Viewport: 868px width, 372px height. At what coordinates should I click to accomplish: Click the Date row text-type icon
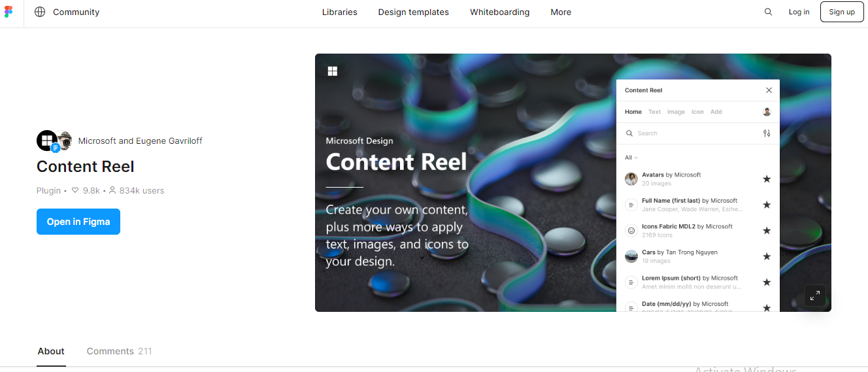pyautogui.click(x=631, y=307)
